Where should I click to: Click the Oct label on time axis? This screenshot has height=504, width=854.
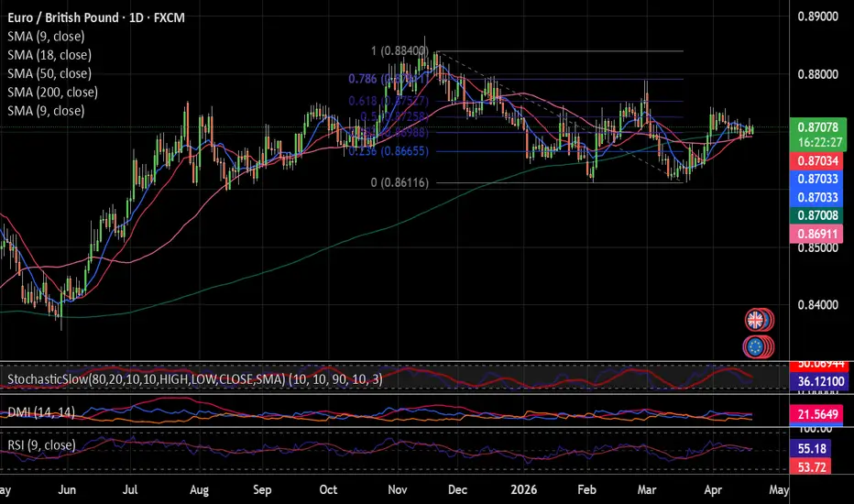tap(328, 490)
